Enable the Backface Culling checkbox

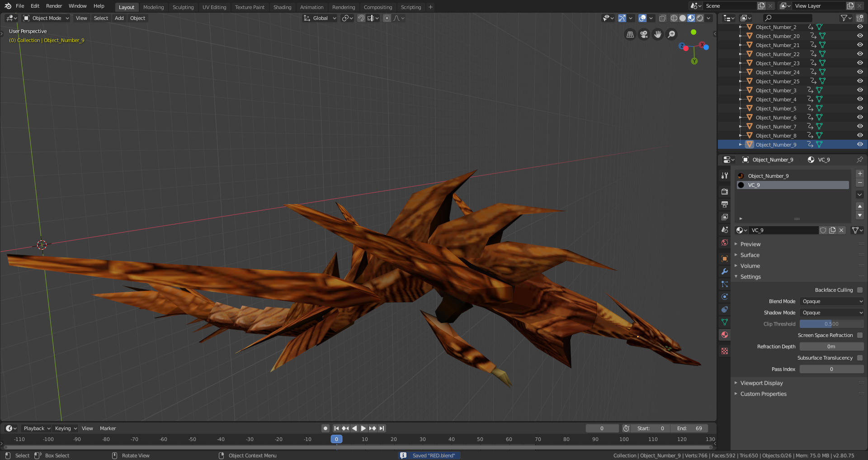coord(860,290)
